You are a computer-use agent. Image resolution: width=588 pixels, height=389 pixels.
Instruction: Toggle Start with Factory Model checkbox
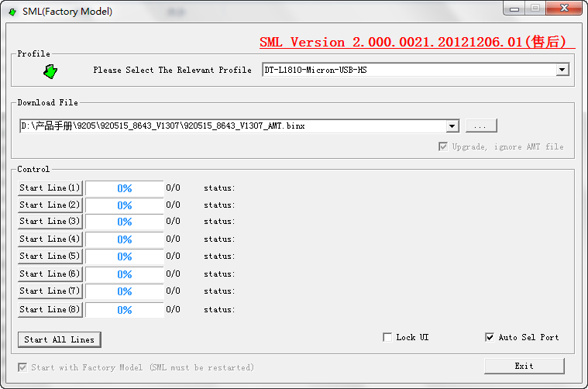pyautogui.click(x=22, y=367)
